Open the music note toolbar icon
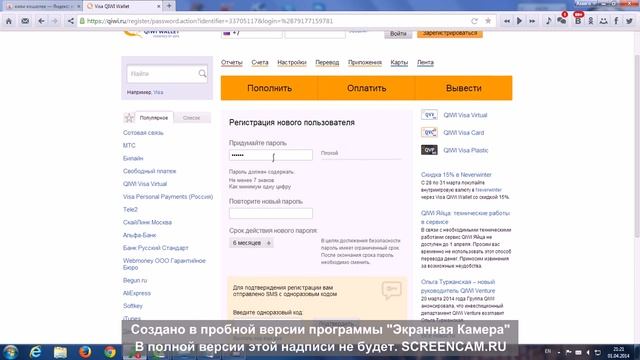 pyautogui.click(x=548, y=21)
